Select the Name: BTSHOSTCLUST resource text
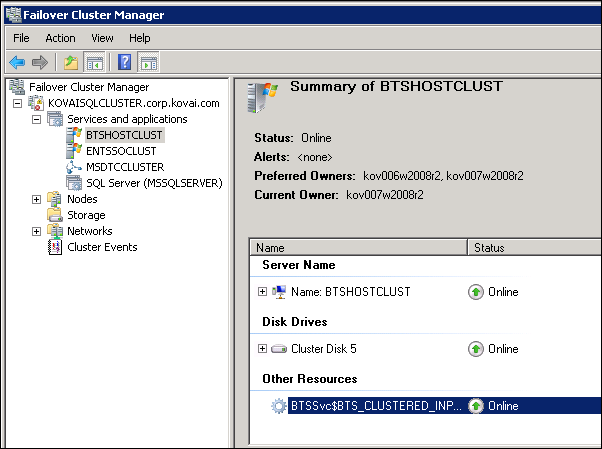Image resolution: width=602 pixels, height=449 pixels. 351,292
